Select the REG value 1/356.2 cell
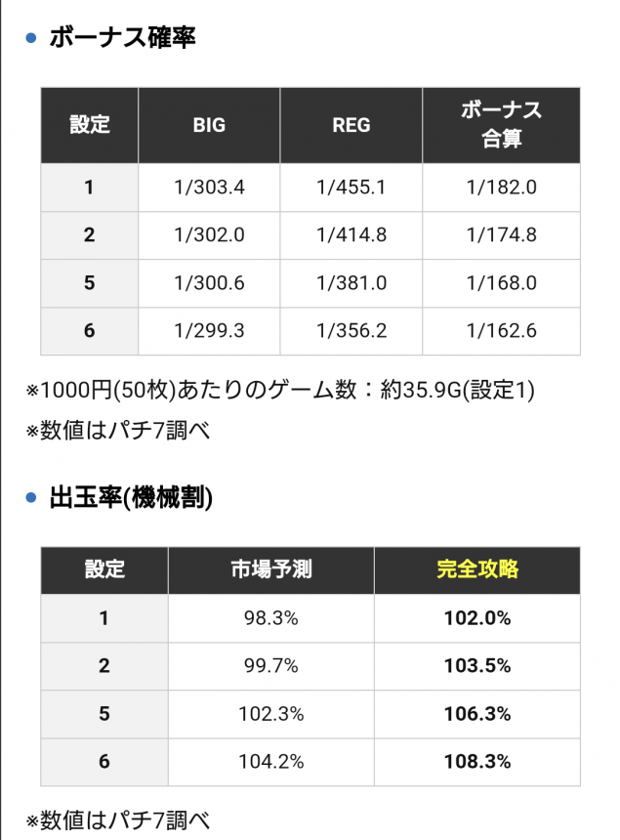This screenshot has height=840, width=620. [351, 331]
